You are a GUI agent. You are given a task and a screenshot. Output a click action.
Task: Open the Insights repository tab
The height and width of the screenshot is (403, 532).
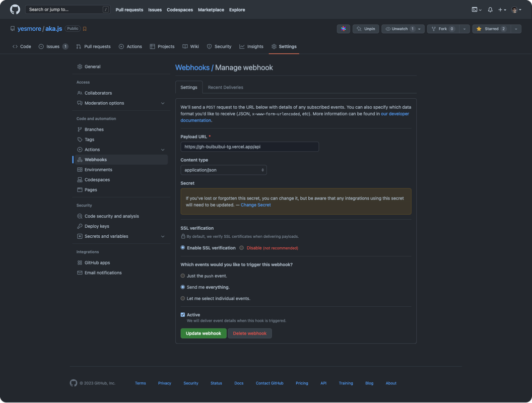[x=251, y=47]
